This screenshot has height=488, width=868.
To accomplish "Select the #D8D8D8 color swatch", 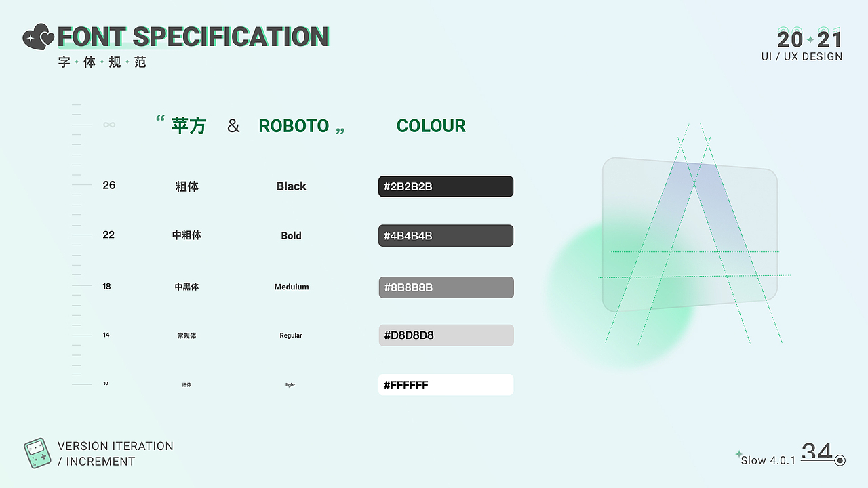I will click(x=446, y=335).
